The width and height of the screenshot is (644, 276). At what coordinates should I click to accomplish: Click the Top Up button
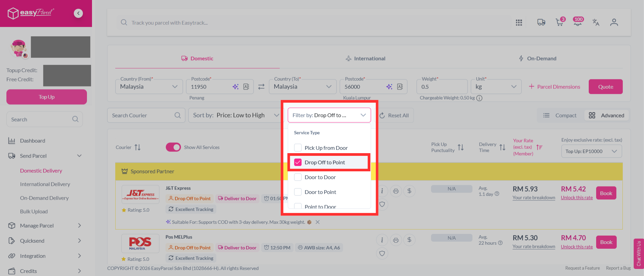pos(47,97)
